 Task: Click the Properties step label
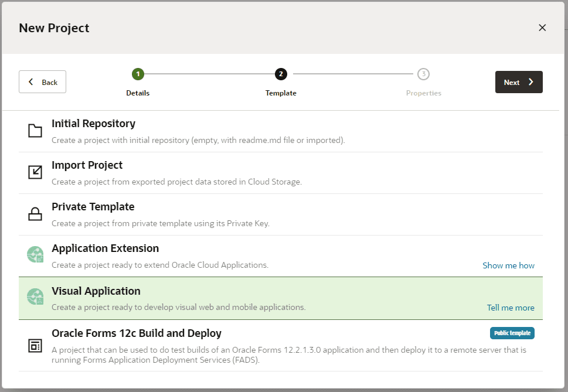[x=423, y=93]
